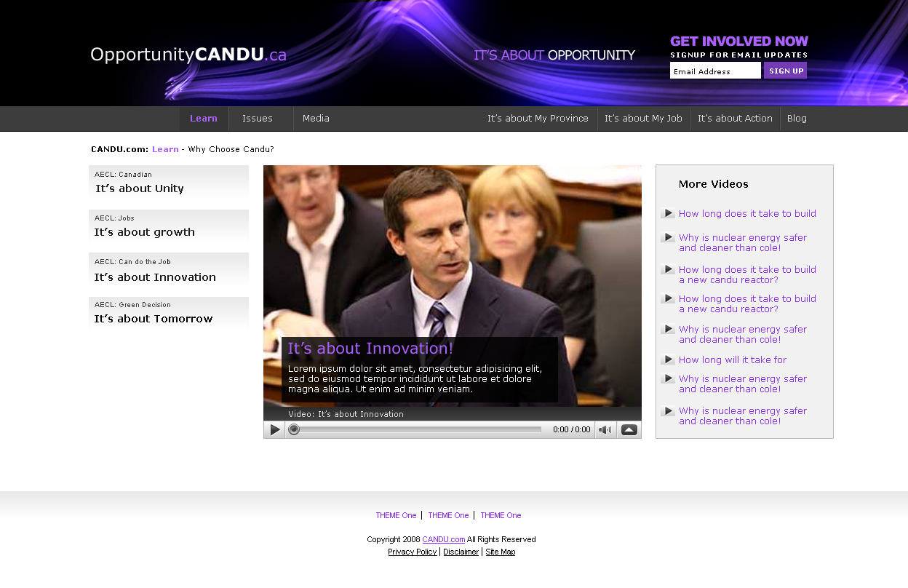Click the 'GET INVOLVED NOW' heading
Image resolution: width=908 pixels, height=588 pixels.
click(739, 41)
